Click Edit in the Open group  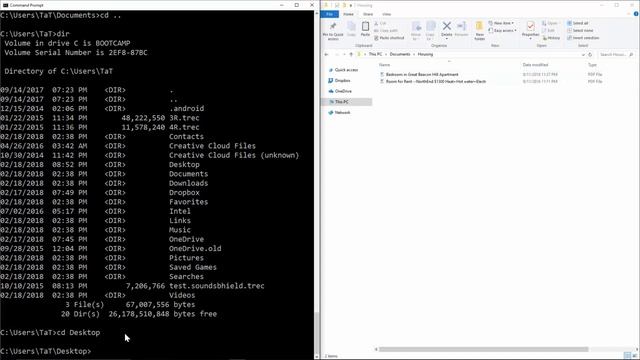(x=549, y=31)
